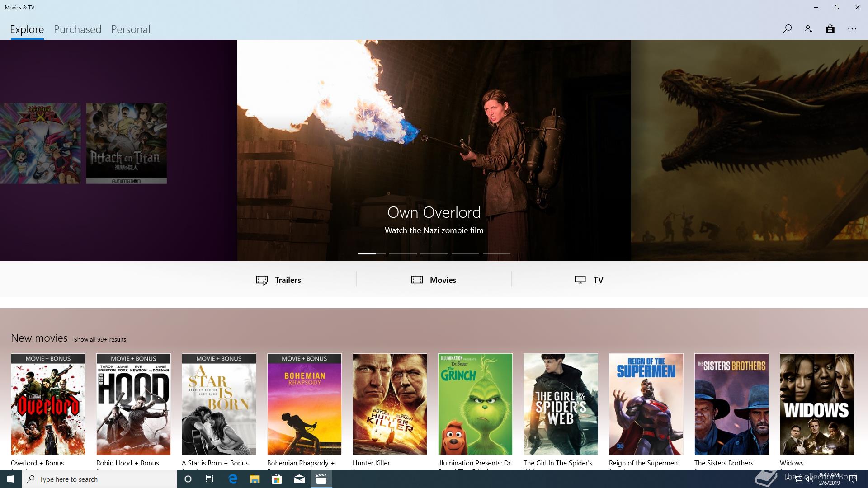This screenshot has width=868, height=488.
Task: Open the TV category
Action: tap(589, 280)
